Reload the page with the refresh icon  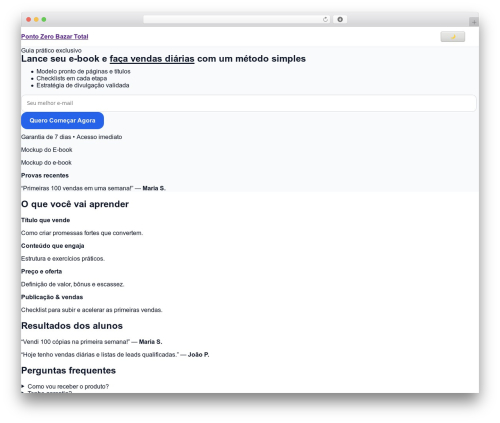(x=325, y=20)
